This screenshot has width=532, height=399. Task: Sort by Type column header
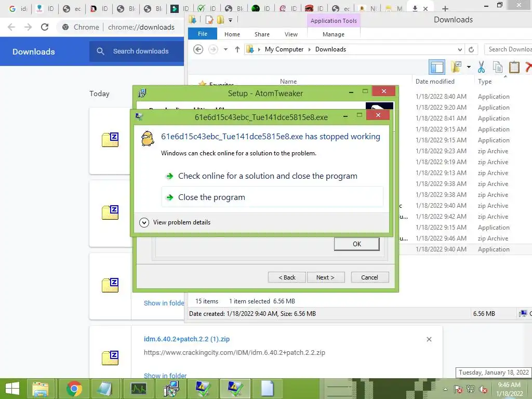pos(485,82)
